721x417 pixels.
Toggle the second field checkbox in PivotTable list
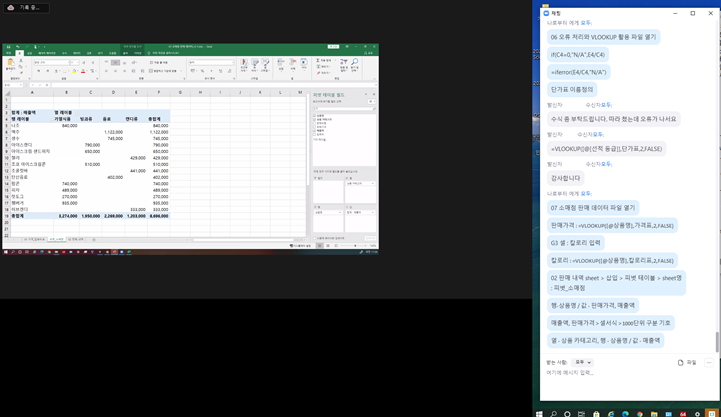tap(316, 120)
